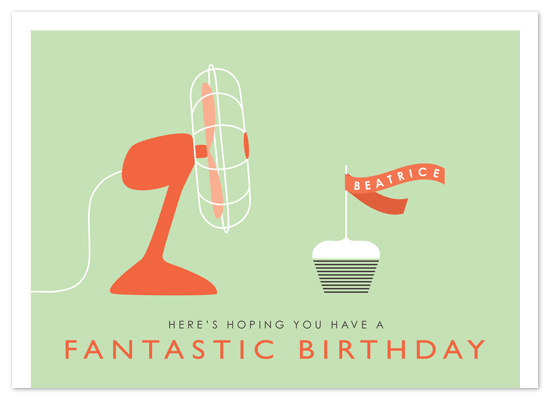The height and width of the screenshot is (400, 550).
Task: Click the text HERE'S HOPING YOU HAVE A
Action: coord(276,325)
